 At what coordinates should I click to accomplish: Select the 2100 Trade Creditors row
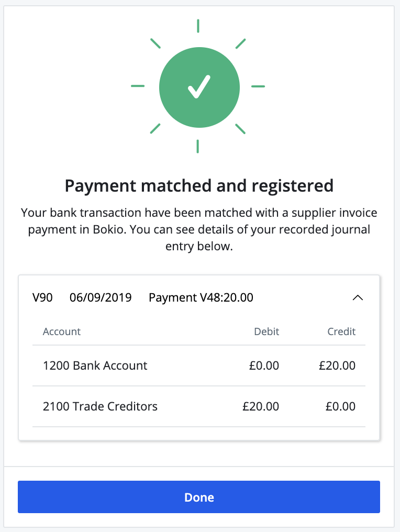tap(100, 406)
